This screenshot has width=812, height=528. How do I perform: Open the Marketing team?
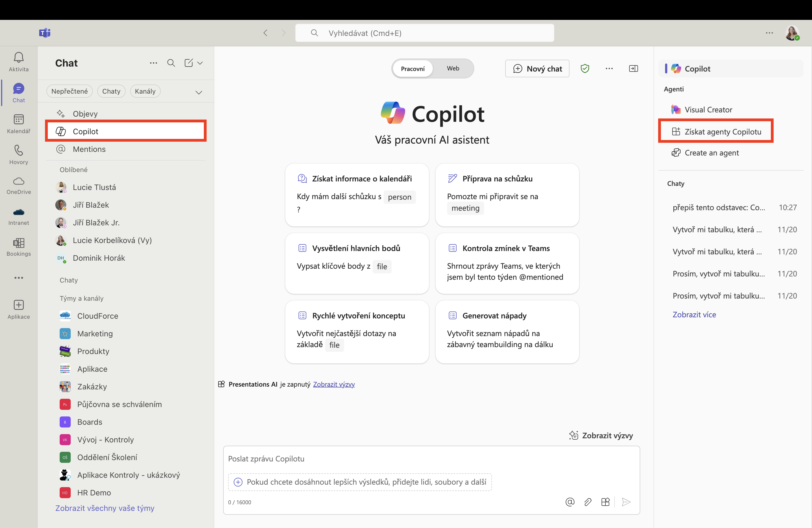pos(126,334)
